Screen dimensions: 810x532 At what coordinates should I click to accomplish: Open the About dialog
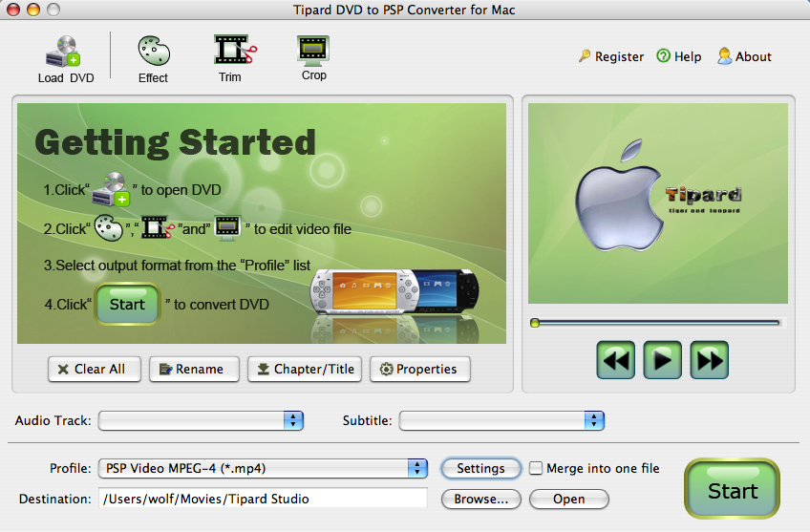click(x=744, y=56)
